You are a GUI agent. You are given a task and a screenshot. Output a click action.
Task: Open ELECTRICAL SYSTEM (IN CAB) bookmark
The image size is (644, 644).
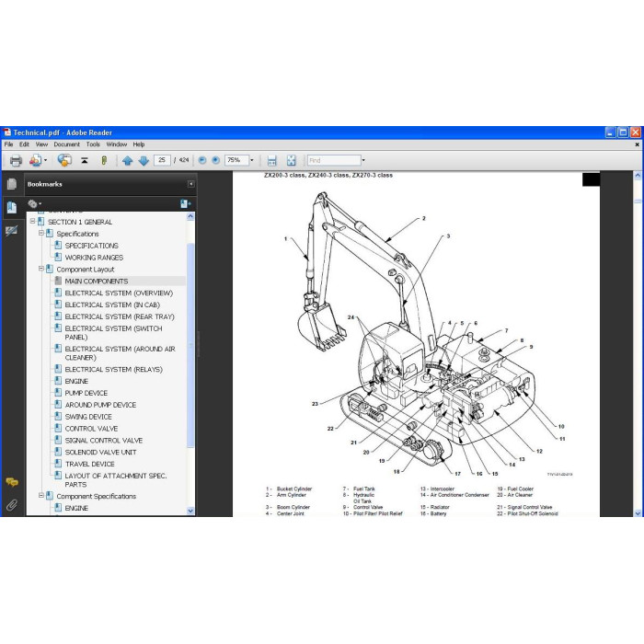112,305
